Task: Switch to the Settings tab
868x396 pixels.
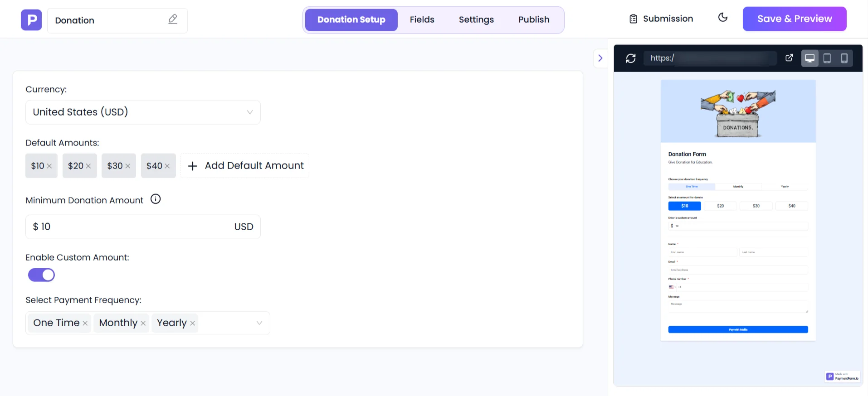Action: pyautogui.click(x=476, y=20)
